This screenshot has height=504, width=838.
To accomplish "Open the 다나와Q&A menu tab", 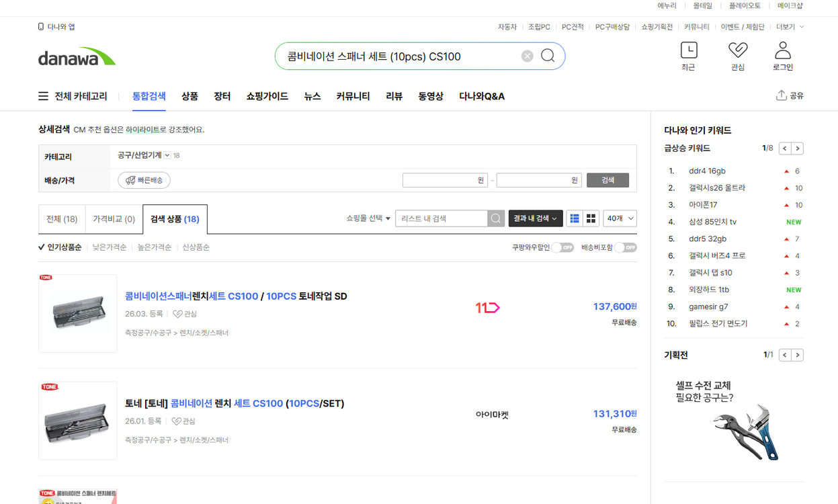I will (x=482, y=96).
